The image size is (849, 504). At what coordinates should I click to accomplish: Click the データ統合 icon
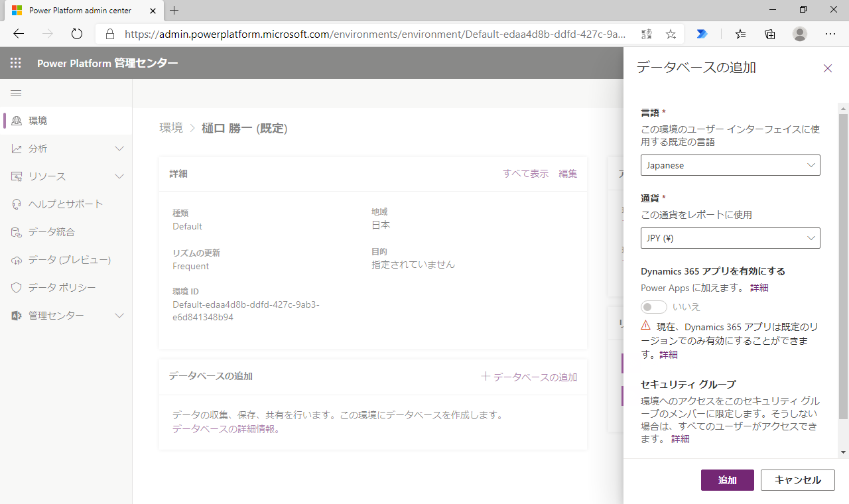pos(17,232)
